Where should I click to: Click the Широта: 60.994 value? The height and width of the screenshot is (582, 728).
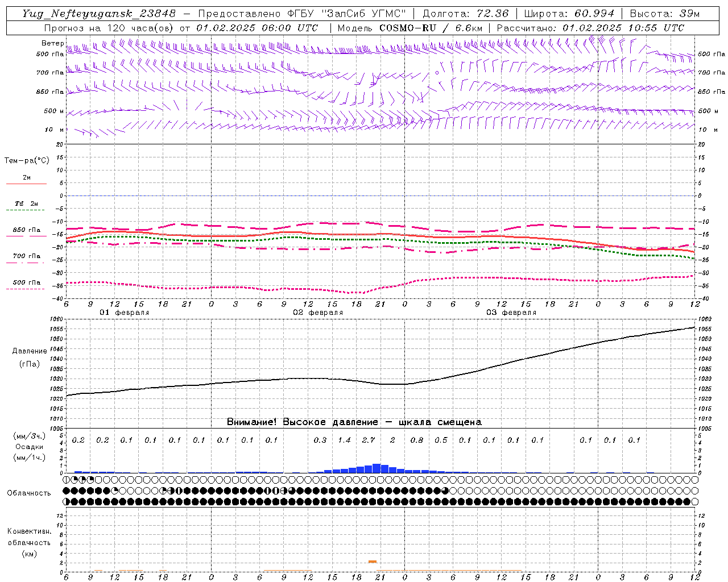[x=569, y=14]
